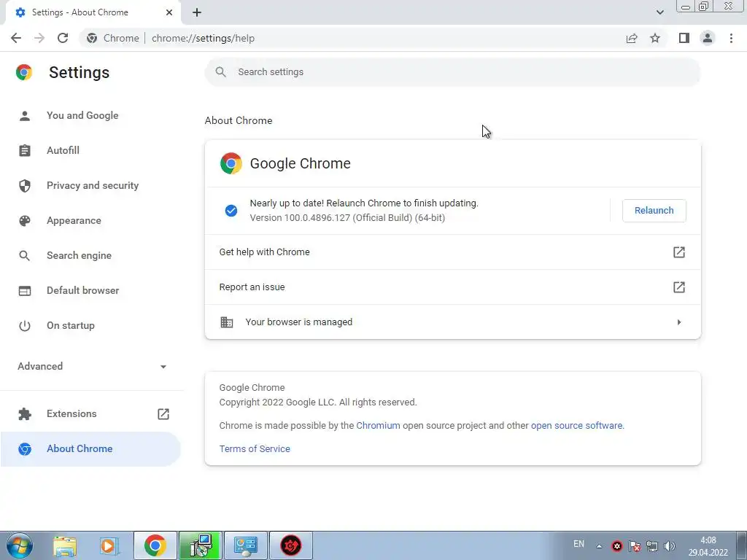Click the Version 100.0.4896.127 text

[347, 218]
